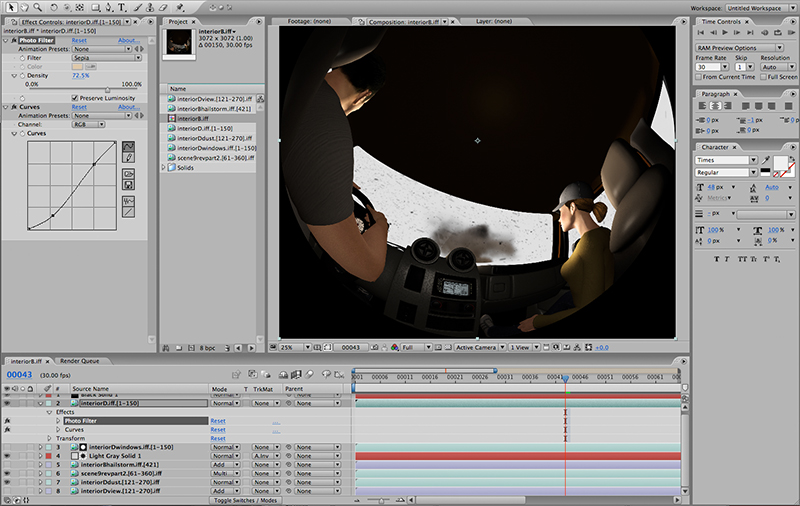The height and width of the screenshot is (506, 800).
Task: Select the Type tool
Action: pos(122,7)
